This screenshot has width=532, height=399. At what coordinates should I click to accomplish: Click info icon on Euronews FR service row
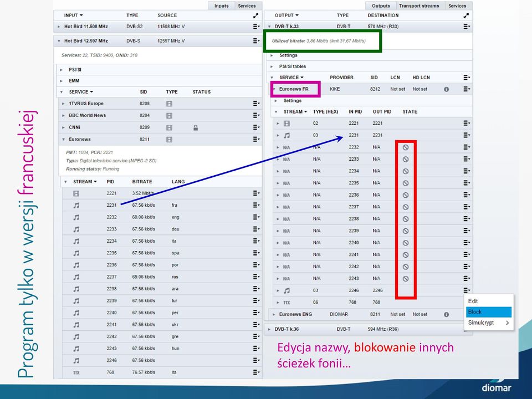[x=446, y=89]
